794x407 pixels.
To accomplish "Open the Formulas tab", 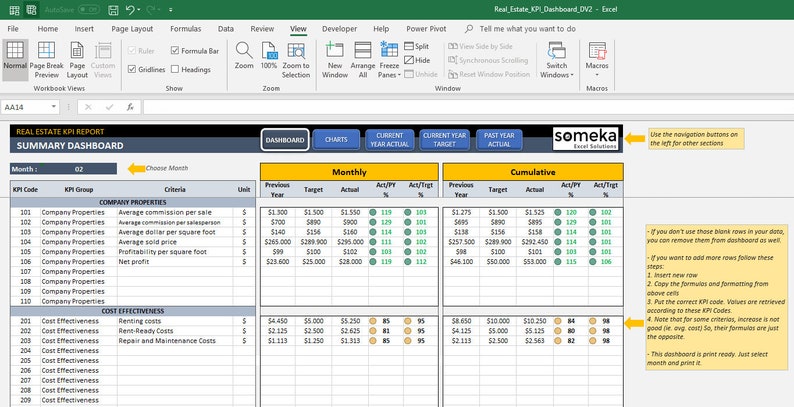I will click(185, 29).
